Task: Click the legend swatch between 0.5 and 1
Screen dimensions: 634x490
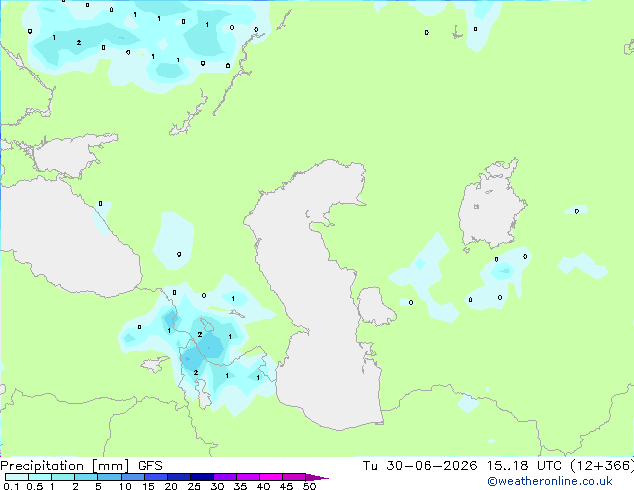Action: click(x=40, y=477)
